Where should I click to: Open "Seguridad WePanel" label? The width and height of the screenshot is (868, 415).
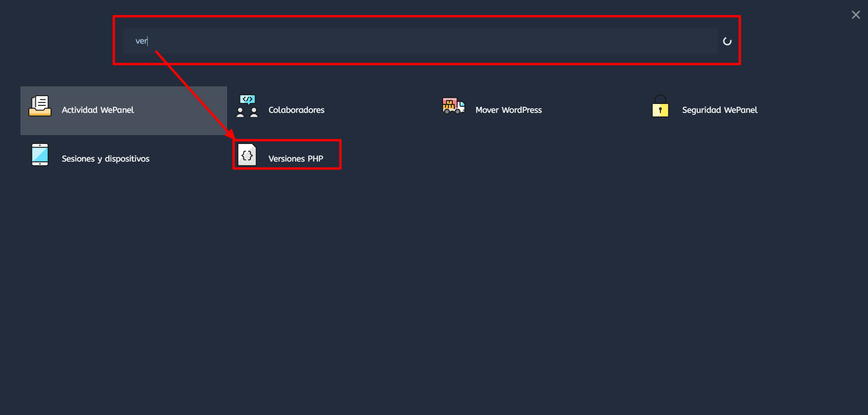pyautogui.click(x=720, y=110)
